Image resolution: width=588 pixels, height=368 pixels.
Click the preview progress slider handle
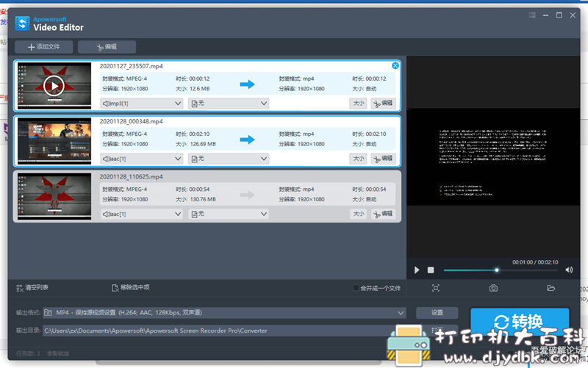[497, 270]
